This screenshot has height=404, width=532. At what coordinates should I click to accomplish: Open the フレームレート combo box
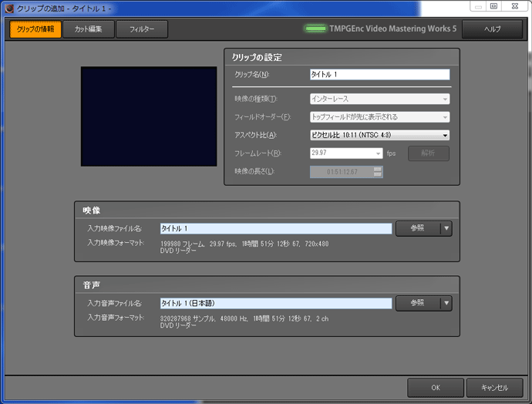(x=345, y=153)
